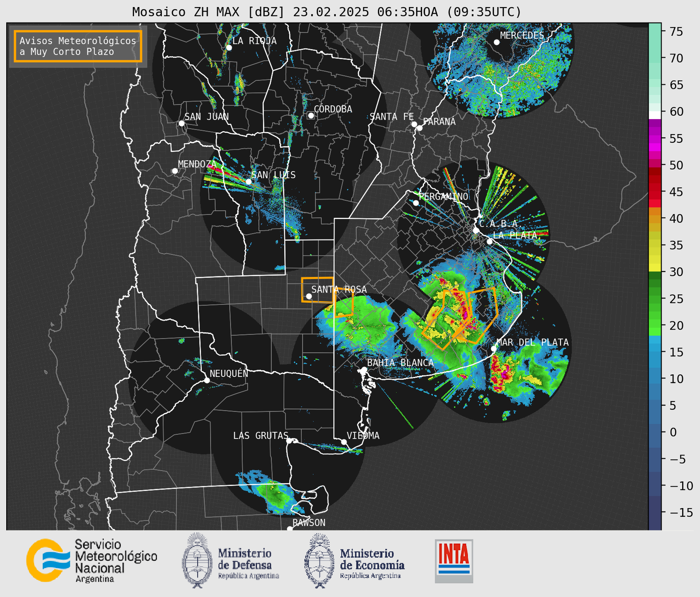Click the MENDOZA city marker dot
Viewport: 700px width, 597px height.
click(x=175, y=171)
